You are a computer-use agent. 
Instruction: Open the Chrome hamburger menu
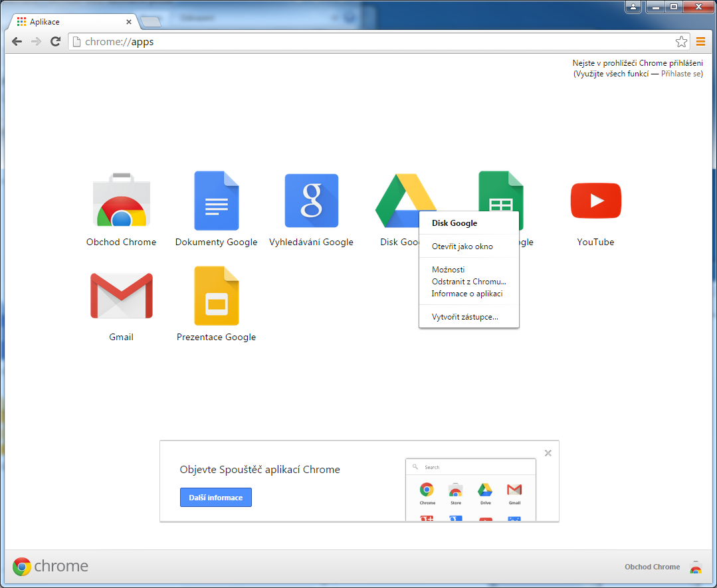point(700,42)
